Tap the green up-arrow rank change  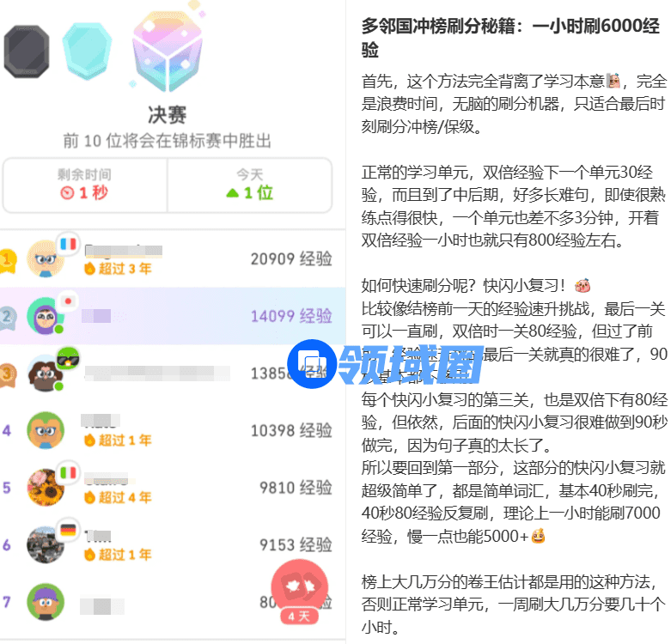coord(232,193)
